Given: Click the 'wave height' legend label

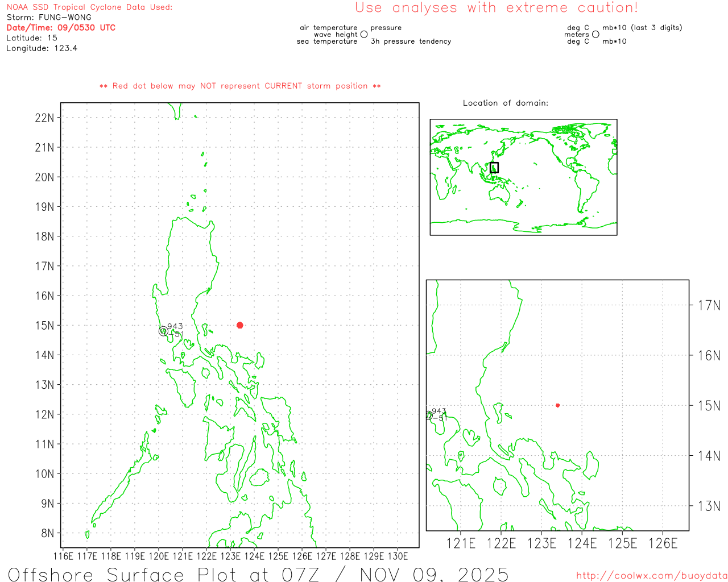Looking at the screenshot, I should (336, 34).
